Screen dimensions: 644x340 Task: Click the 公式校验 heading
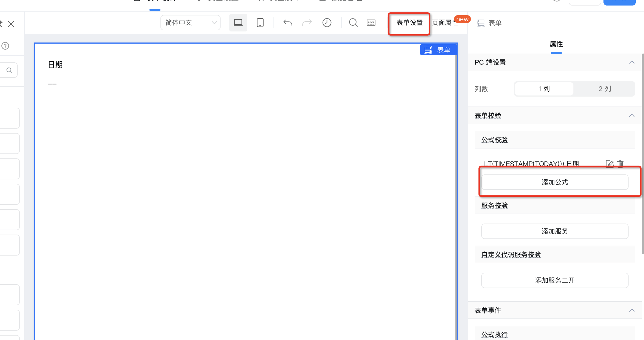click(495, 140)
